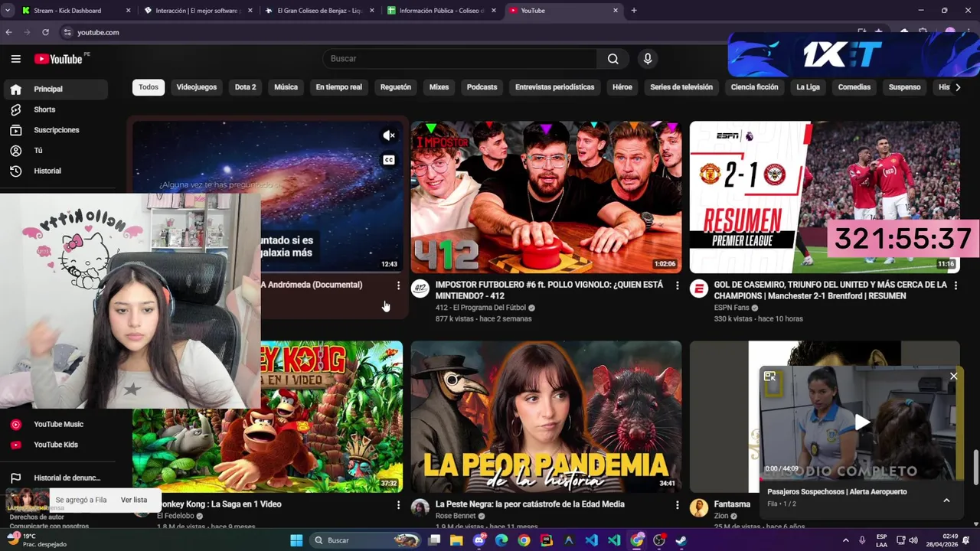Expand miniplayer to full watch page
The width and height of the screenshot is (980, 551).
click(x=770, y=376)
